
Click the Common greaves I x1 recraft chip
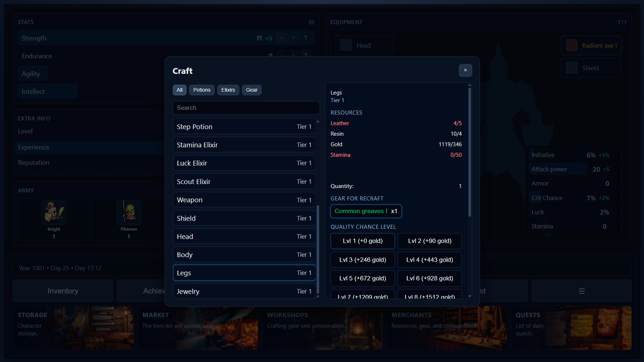[366, 211]
